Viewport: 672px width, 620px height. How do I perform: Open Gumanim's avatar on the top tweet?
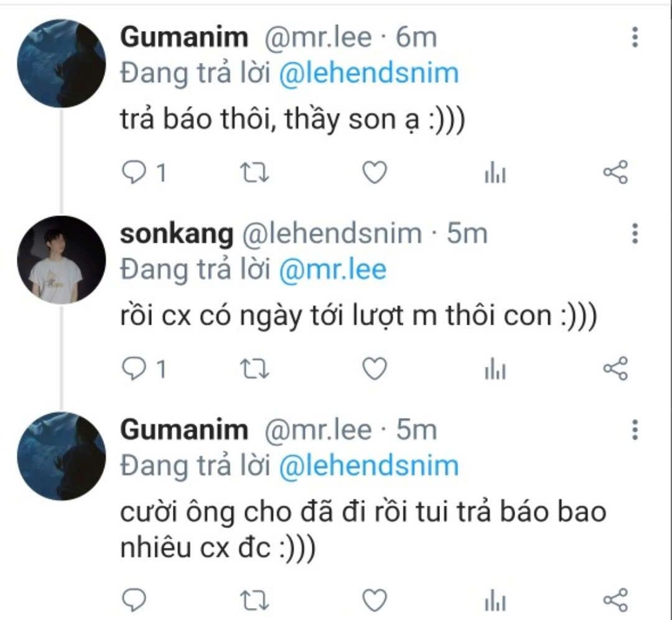pyautogui.click(x=61, y=63)
